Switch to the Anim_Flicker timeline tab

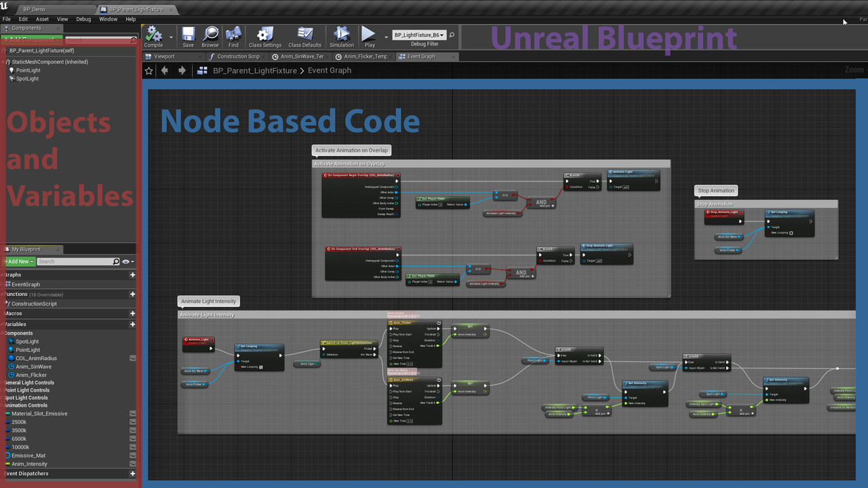coord(366,56)
